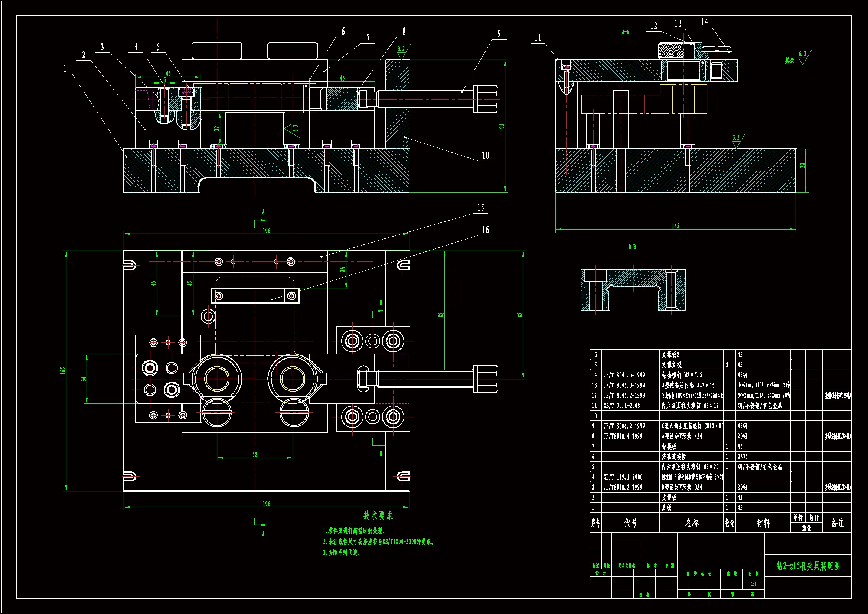Select the 52 dimension between drill holes

(255, 454)
